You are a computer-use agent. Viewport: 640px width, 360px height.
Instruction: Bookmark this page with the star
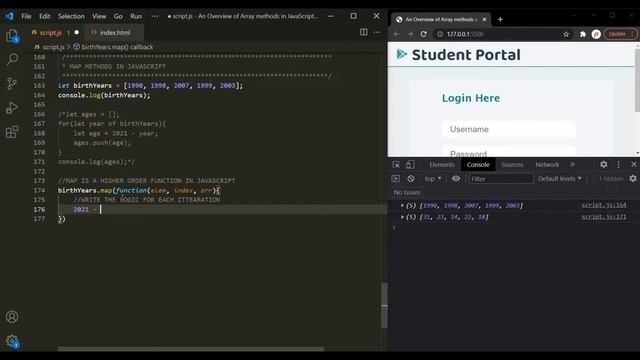point(566,34)
